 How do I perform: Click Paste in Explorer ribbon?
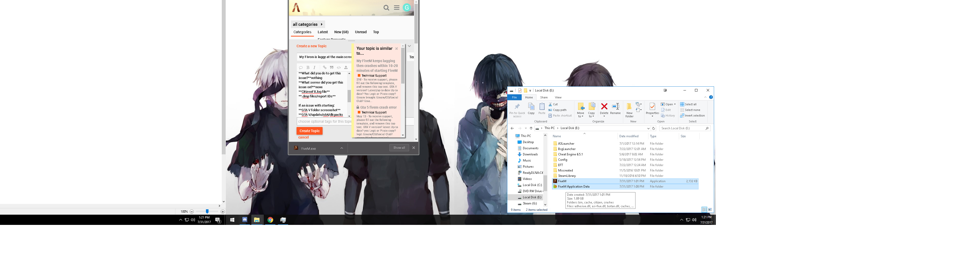coord(542,109)
